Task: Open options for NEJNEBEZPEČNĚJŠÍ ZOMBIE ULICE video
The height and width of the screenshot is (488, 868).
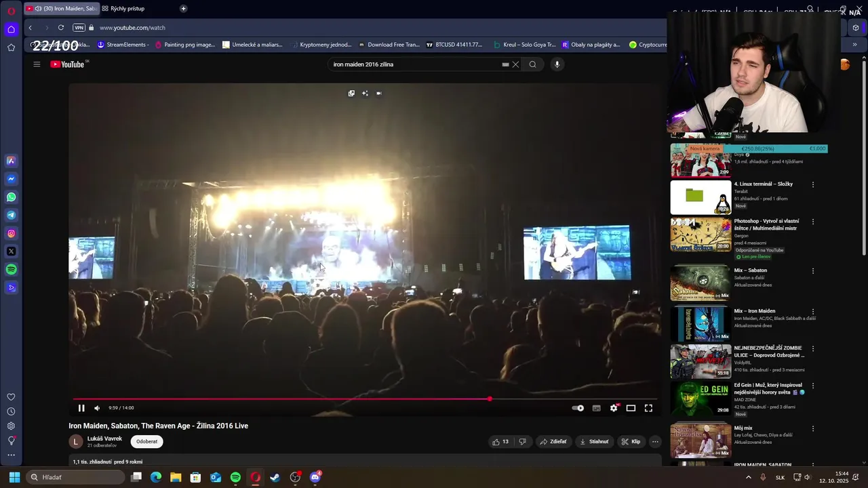Action: point(812,349)
